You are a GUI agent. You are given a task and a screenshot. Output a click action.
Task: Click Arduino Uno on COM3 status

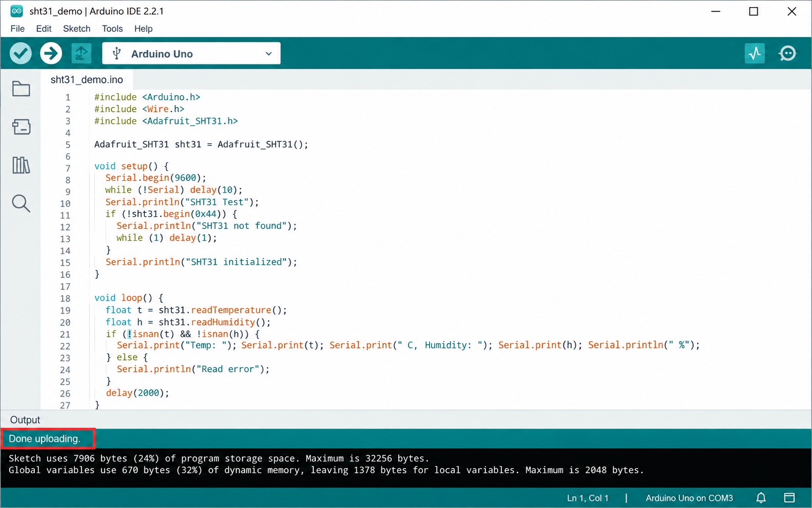tap(689, 498)
